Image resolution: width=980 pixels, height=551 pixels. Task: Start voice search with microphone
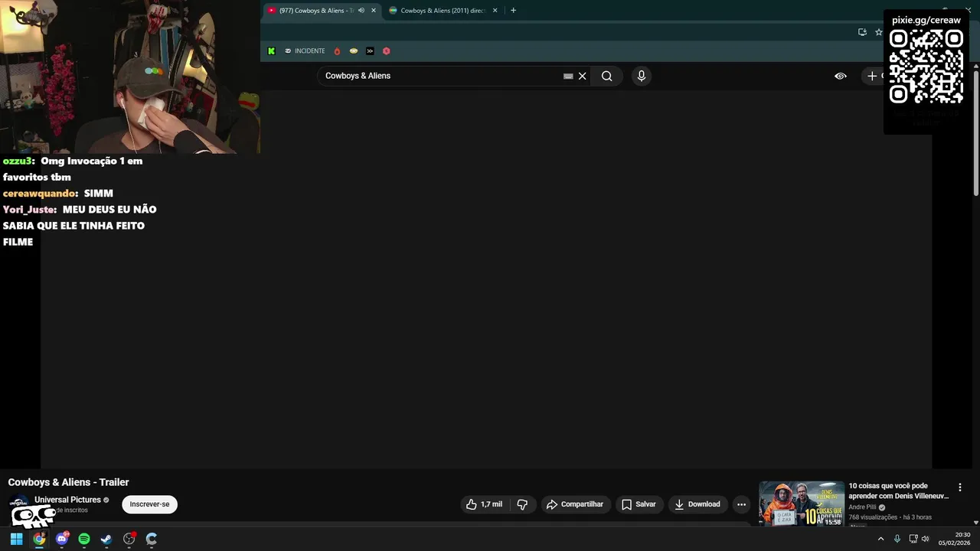click(642, 76)
